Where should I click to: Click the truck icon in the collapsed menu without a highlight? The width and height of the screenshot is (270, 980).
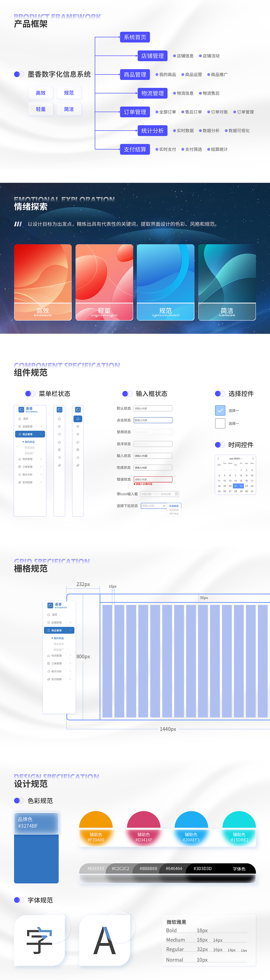[x=59, y=442]
